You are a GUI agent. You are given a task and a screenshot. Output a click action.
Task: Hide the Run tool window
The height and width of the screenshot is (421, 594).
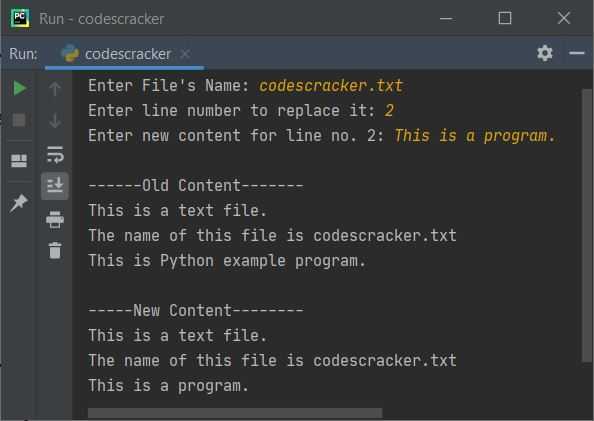tap(577, 53)
